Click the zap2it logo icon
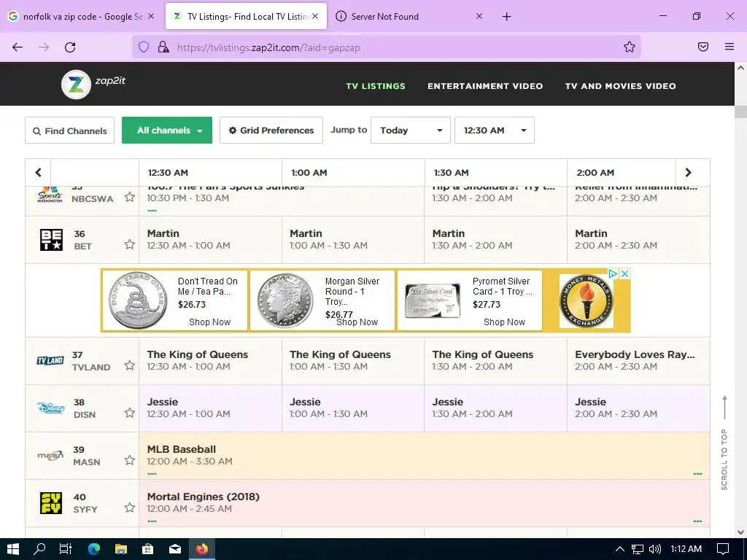Viewport: 747px width, 560px height. pos(76,85)
